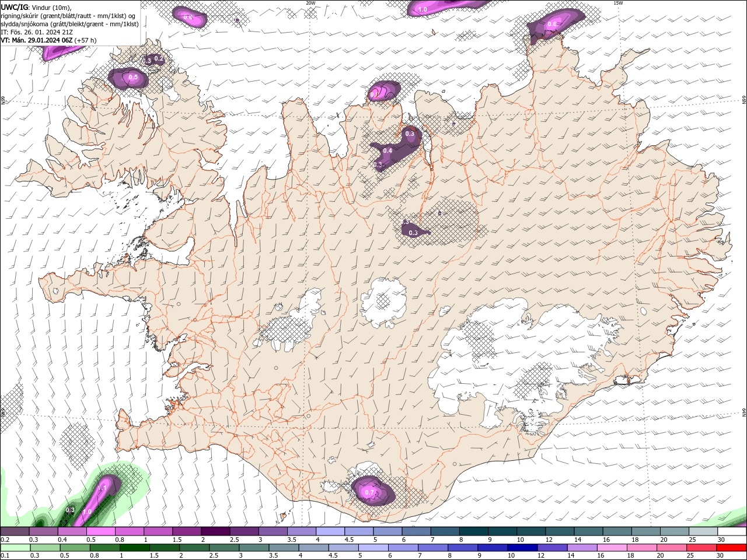Image resolution: width=747 pixels, height=560 pixels.
Task: Click the 20W longitude label
Action: 310,3
